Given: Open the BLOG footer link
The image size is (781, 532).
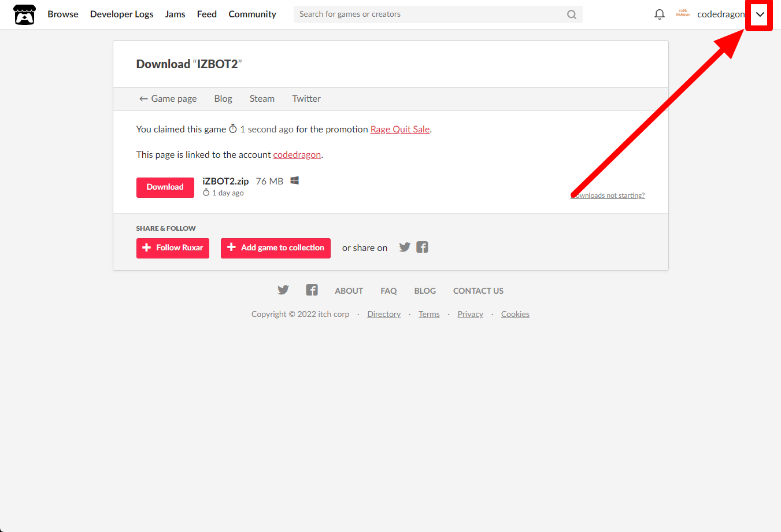Looking at the screenshot, I should [x=425, y=291].
